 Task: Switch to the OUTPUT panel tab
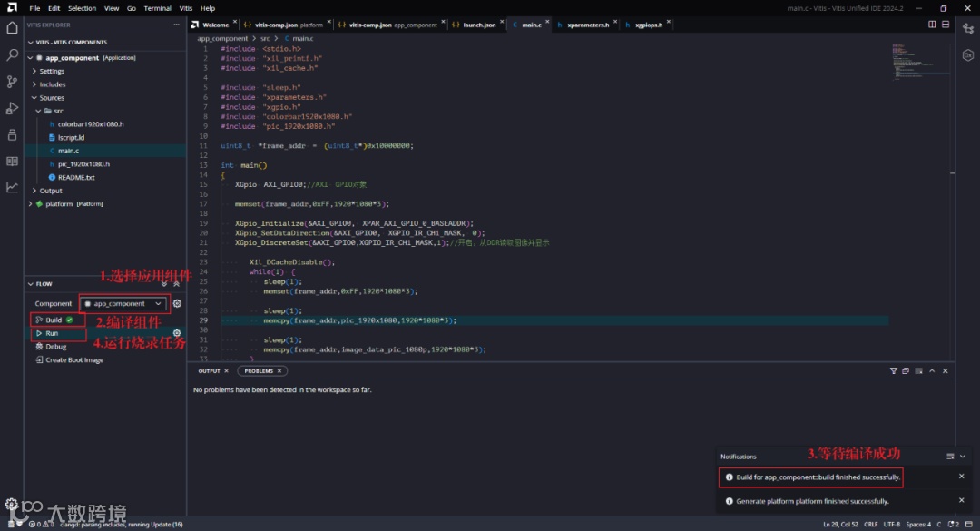[210, 370]
